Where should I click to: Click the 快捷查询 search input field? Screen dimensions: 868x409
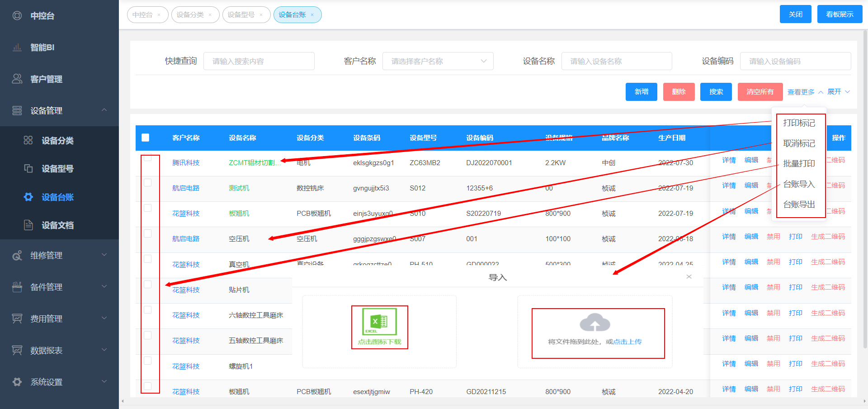[259, 61]
